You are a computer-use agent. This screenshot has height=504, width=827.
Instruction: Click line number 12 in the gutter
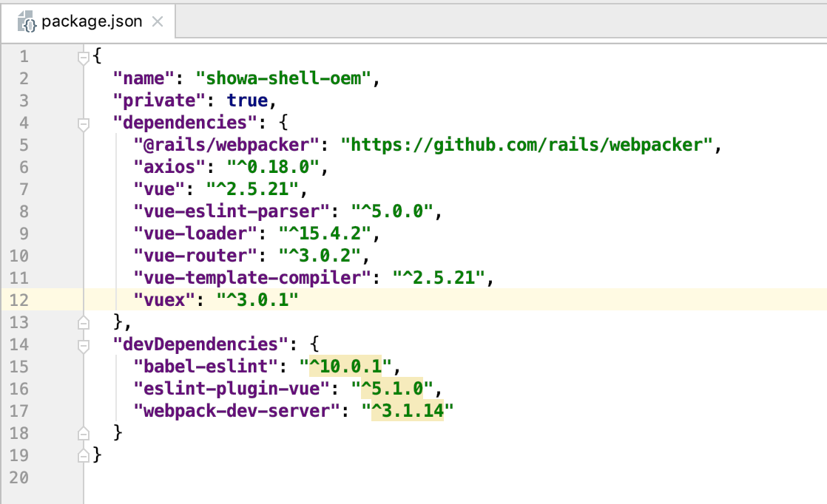click(x=19, y=300)
